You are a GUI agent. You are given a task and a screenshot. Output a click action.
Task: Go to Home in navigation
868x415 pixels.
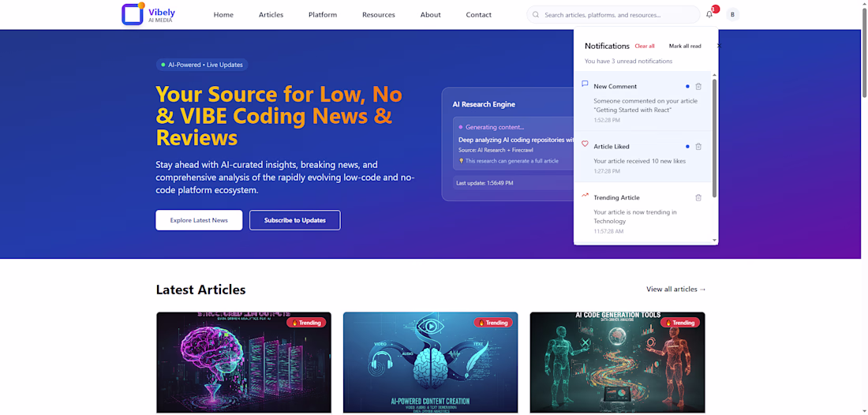(223, 15)
